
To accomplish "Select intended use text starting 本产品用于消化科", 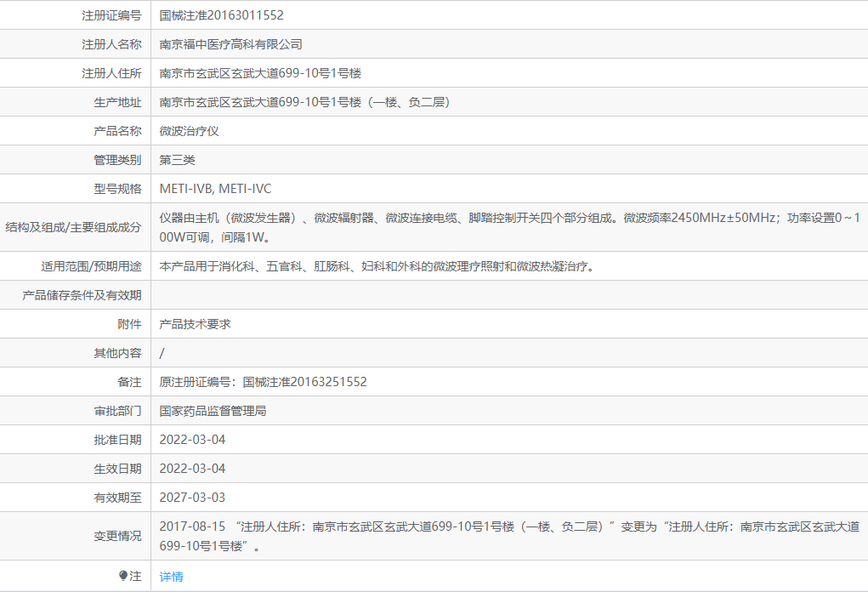I will [377, 266].
